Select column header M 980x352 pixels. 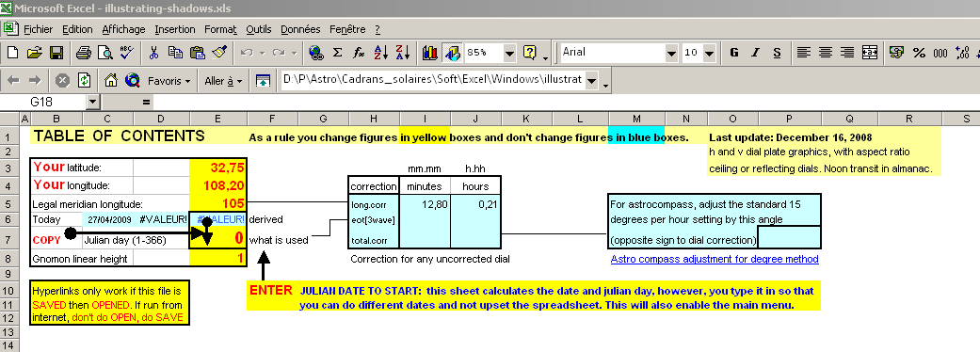point(636,119)
